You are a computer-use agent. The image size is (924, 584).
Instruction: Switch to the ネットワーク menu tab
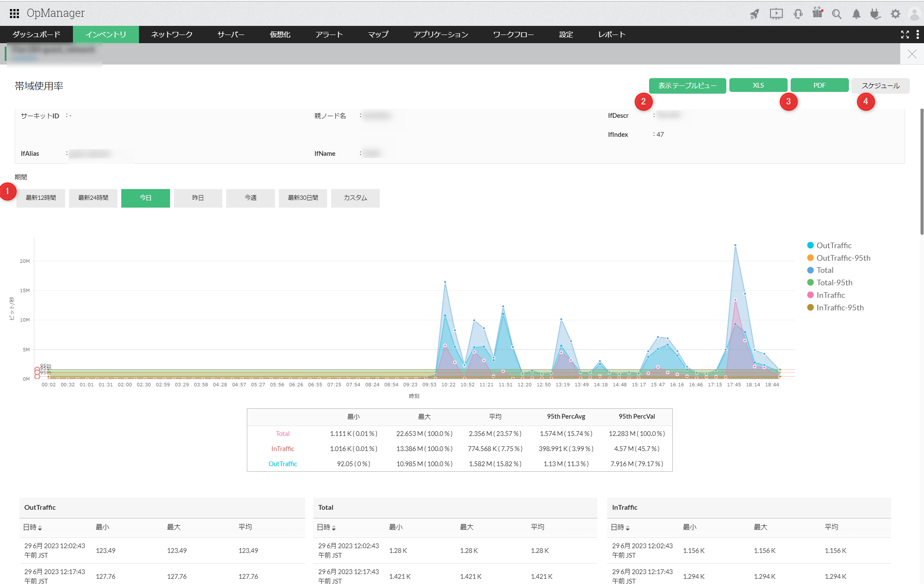pyautogui.click(x=172, y=35)
